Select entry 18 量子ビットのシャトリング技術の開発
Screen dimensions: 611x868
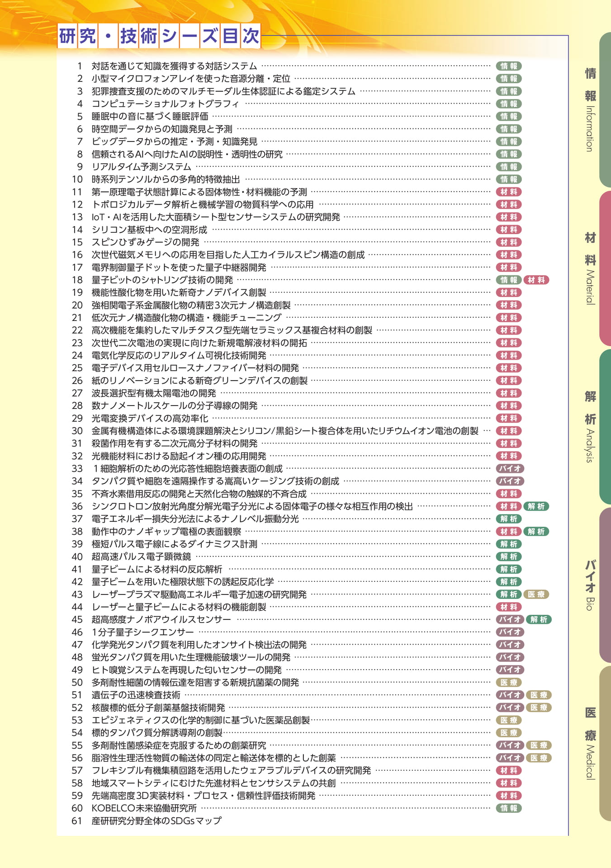coord(162,280)
